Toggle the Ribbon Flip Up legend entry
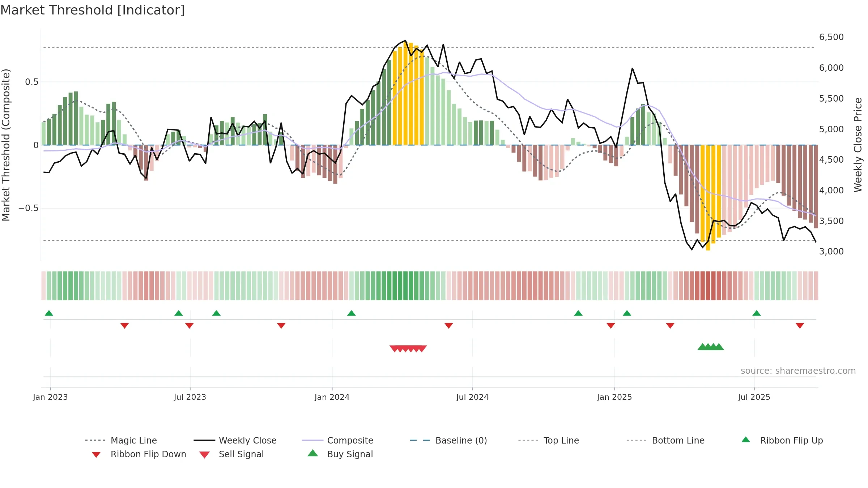Image resolution: width=868 pixels, height=488 pixels. pyautogui.click(x=782, y=440)
